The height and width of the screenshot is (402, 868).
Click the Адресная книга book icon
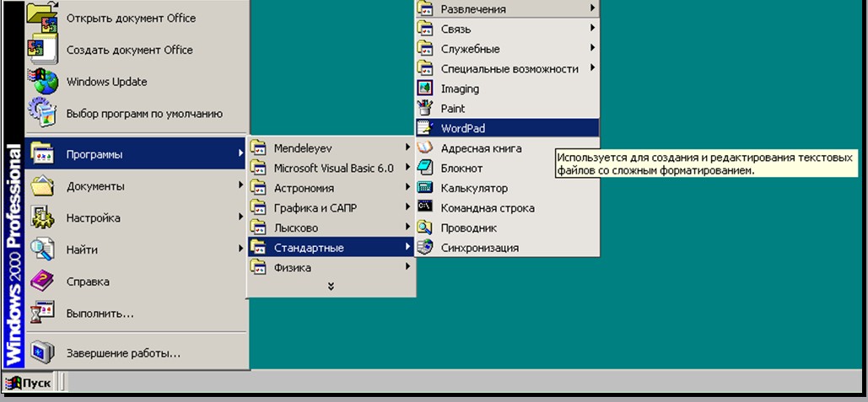click(x=424, y=148)
